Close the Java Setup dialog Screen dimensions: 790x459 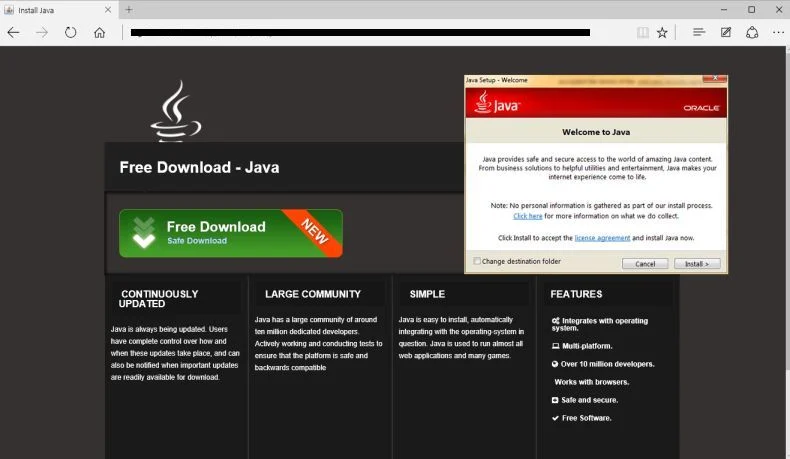click(714, 78)
